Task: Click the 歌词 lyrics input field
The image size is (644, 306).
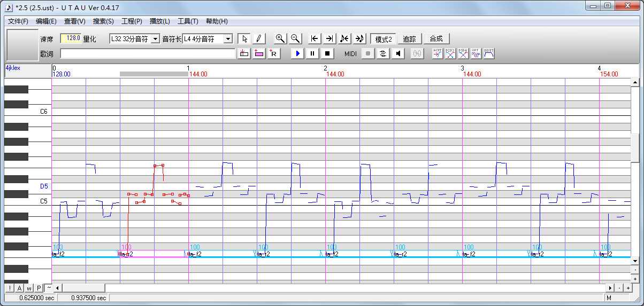Action: tap(148, 53)
